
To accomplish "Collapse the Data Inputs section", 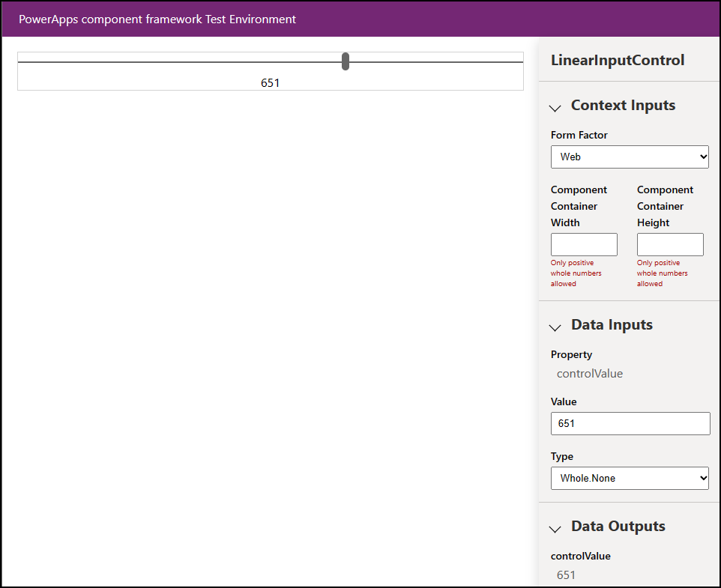I will coord(555,327).
